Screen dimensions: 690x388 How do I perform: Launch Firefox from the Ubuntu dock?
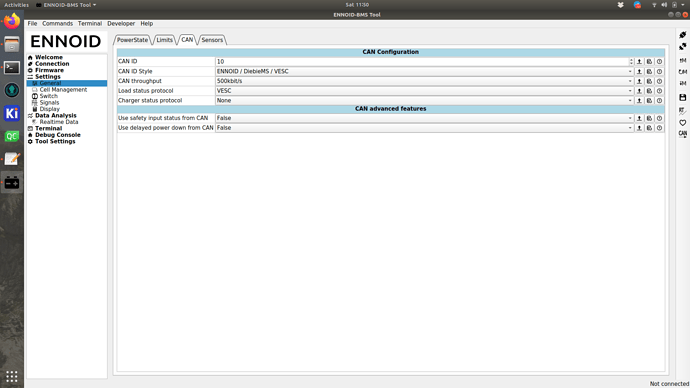(12, 21)
